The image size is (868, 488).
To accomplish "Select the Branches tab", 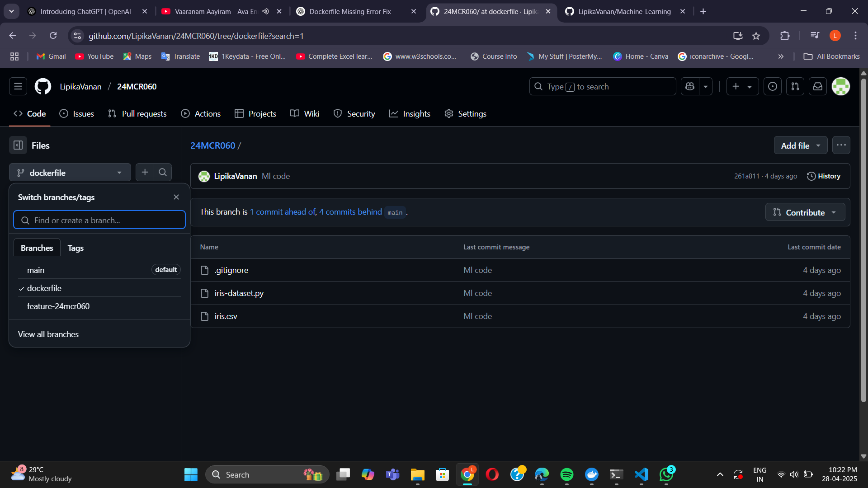I will pyautogui.click(x=37, y=248).
